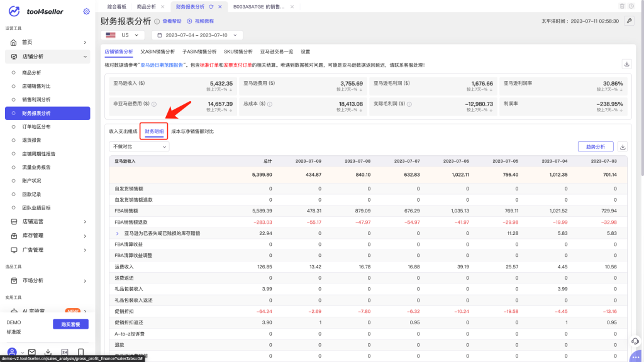Open the 查看帮助 link
The height and width of the screenshot is (362, 644).
[172, 21]
